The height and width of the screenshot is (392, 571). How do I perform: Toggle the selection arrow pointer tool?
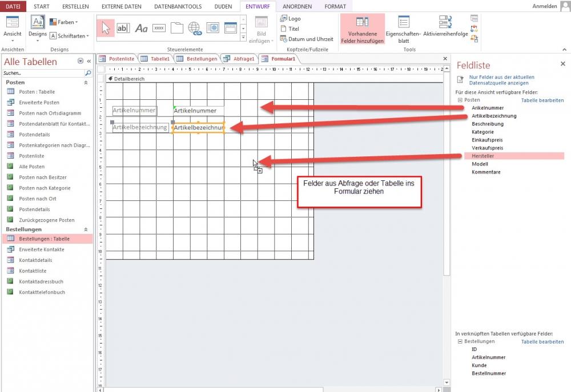click(106, 28)
